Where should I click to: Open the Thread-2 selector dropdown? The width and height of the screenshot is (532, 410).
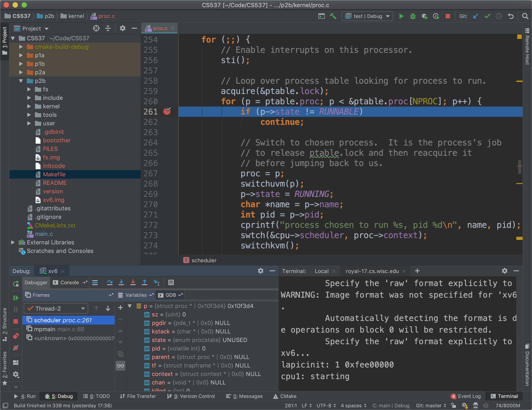point(56,308)
